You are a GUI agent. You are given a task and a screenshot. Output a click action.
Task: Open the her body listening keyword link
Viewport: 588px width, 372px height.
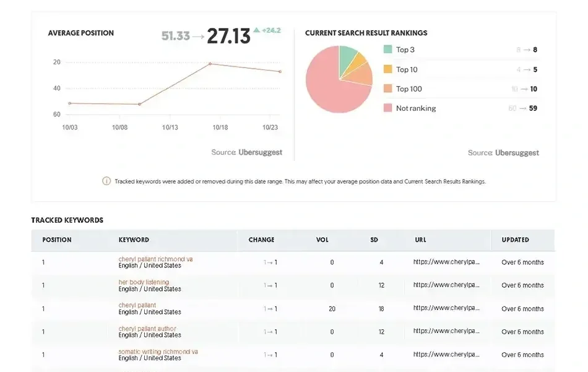pyautogui.click(x=144, y=282)
